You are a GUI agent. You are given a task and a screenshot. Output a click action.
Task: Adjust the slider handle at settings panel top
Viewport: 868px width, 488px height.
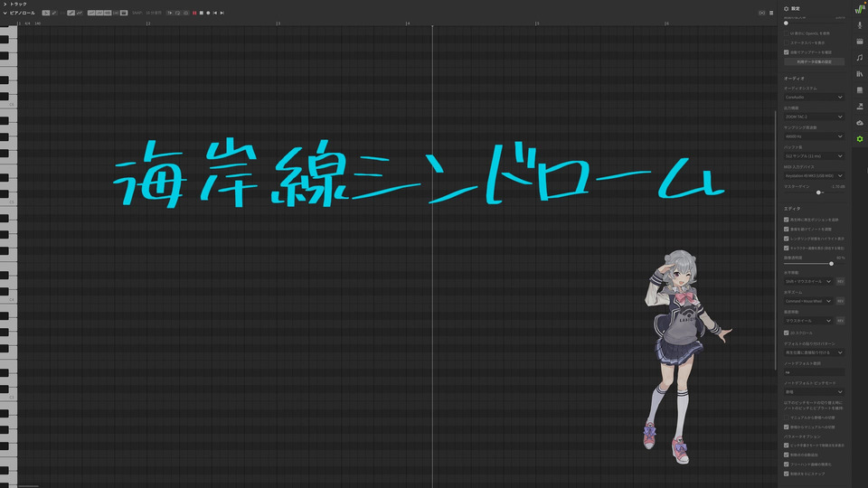pos(786,23)
